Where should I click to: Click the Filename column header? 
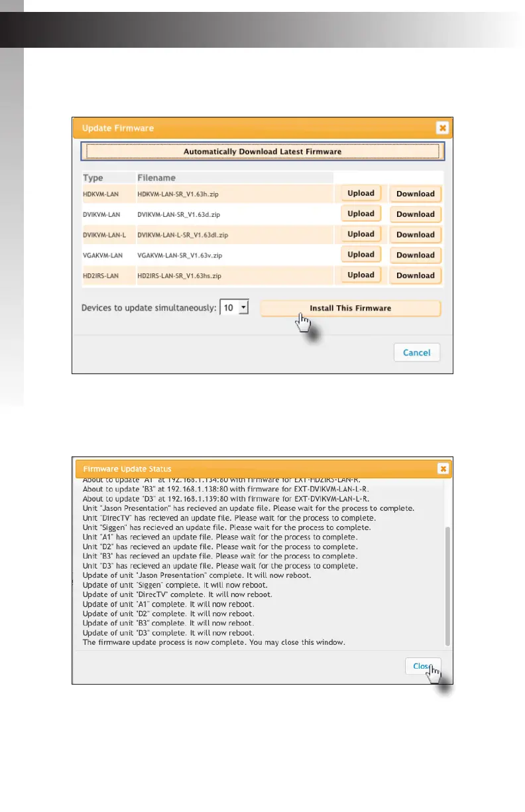(x=157, y=178)
